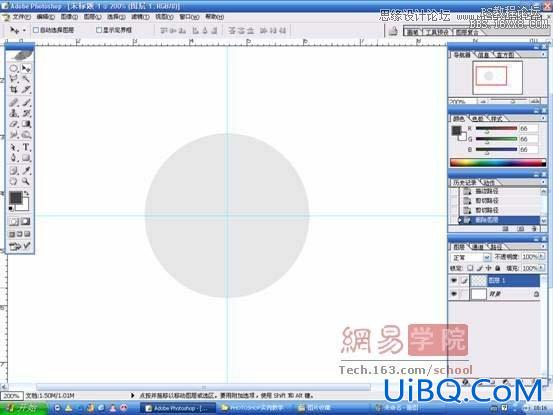Select the Healing Brush tool
This screenshot has height=415, width=553.
pos(14,103)
